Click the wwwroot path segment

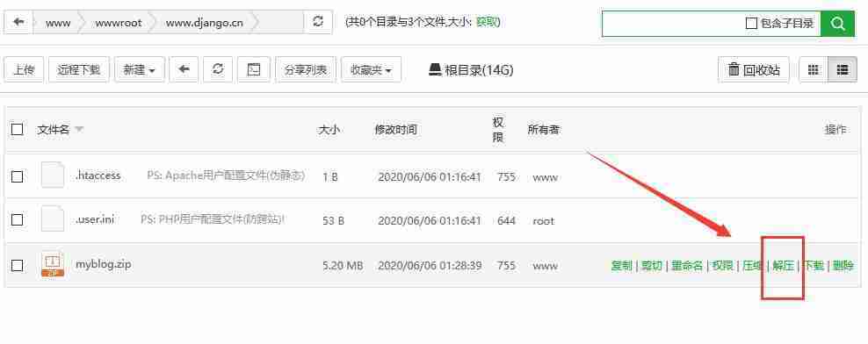(x=119, y=23)
